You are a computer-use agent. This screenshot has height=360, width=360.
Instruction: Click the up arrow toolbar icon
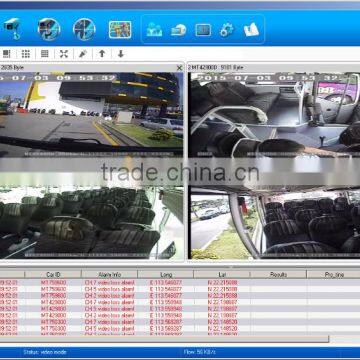tap(102, 54)
